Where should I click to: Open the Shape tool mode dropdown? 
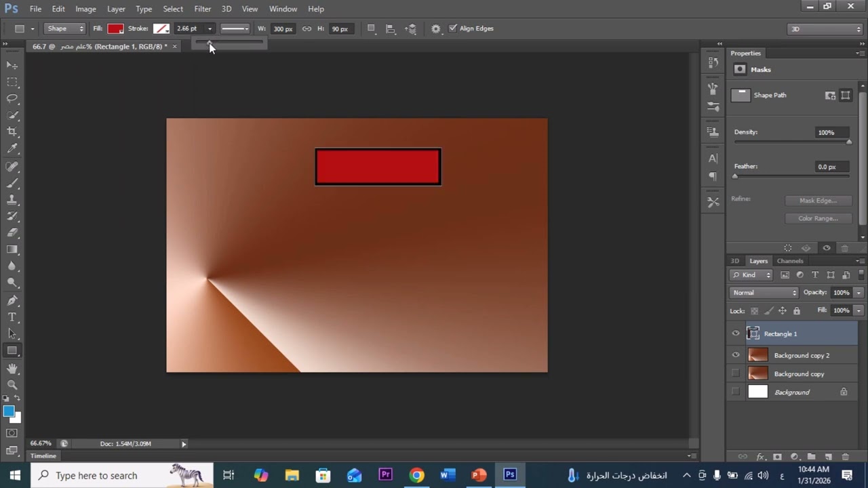pos(66,28)
